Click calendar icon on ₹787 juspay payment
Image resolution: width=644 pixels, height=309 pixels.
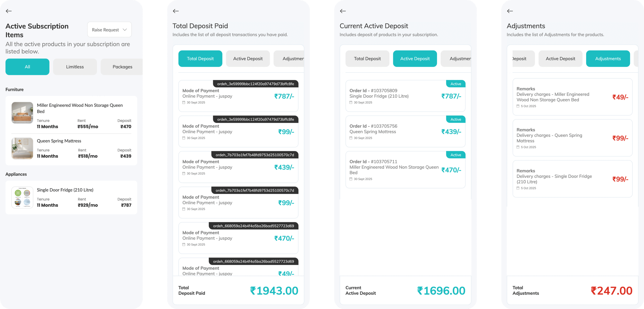pyautogui.click(x=184, y=103)
